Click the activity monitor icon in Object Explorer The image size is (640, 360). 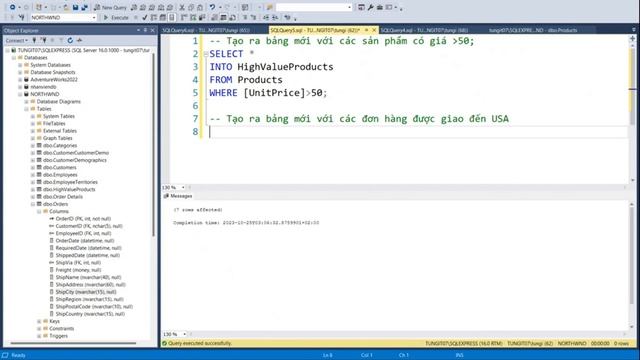[80, 40]
